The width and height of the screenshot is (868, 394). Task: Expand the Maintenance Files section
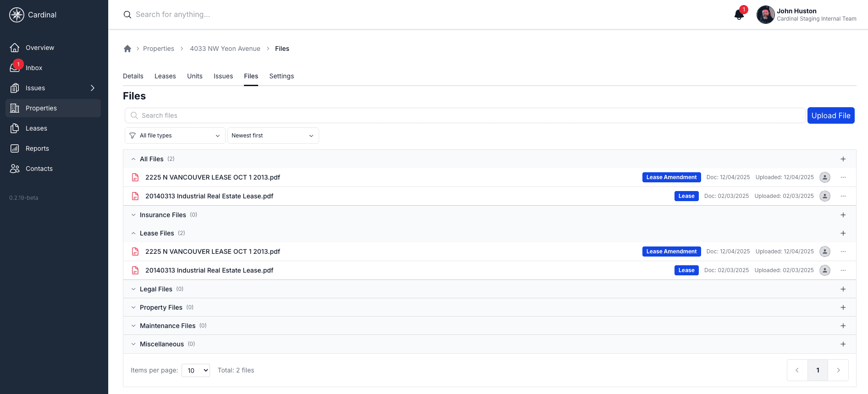pyautogui.click(x=133, y=326)
